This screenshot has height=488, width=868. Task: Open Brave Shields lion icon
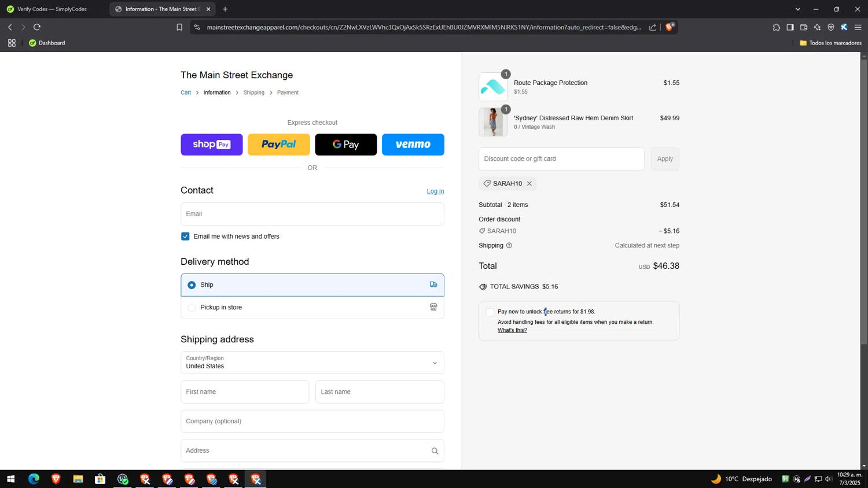coord(670,27)
